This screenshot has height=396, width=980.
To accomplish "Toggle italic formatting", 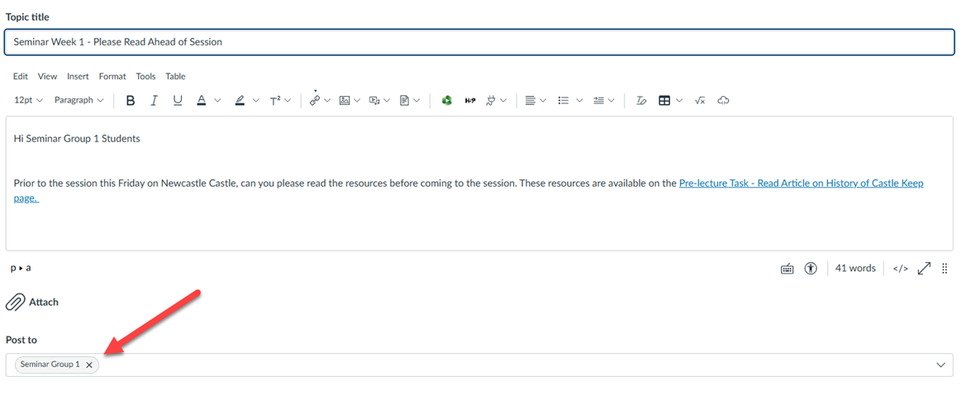I will pyautogui.click(x=154, y=100).
